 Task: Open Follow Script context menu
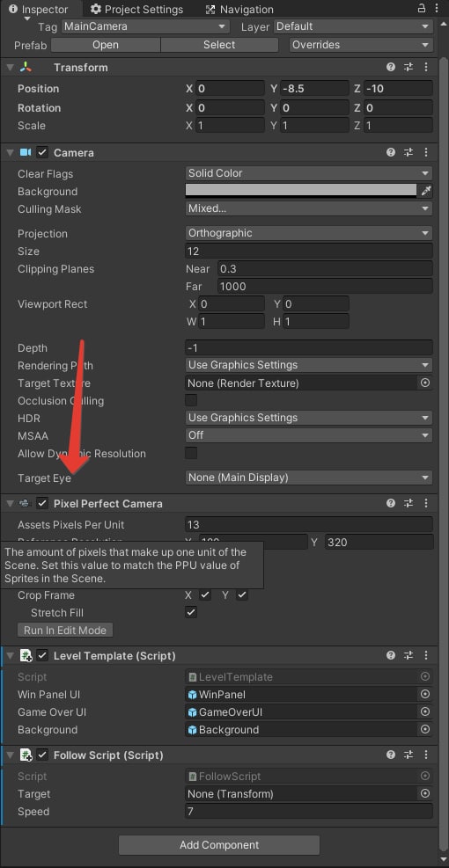pyautogui.click(x=426, y=755)
